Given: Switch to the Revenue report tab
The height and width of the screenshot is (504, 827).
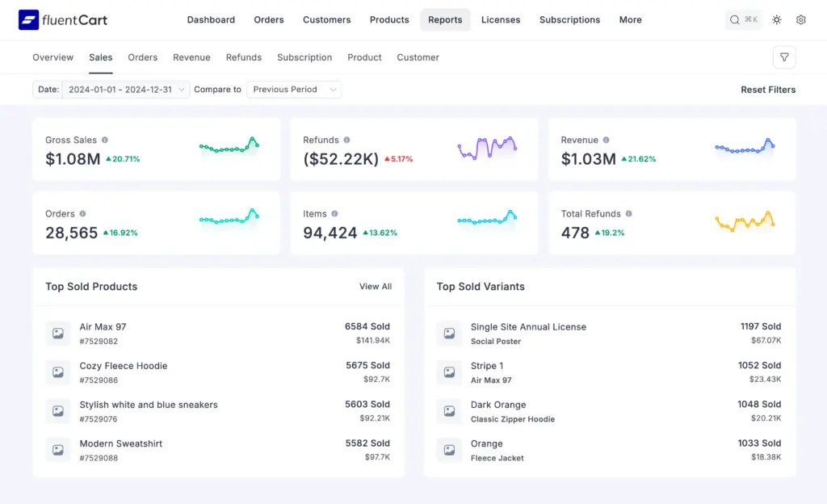Looking at the screenshot, I should pos(191,57).
